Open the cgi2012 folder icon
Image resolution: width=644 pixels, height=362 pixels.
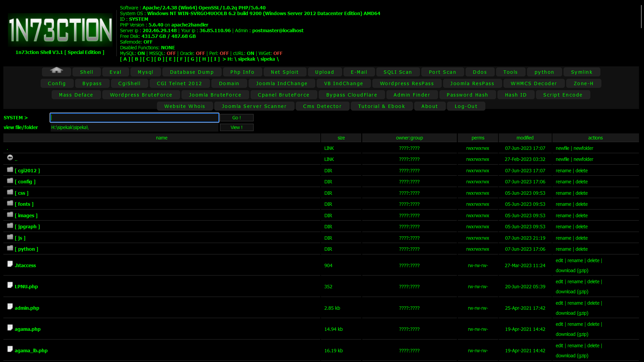pos(10,170)
